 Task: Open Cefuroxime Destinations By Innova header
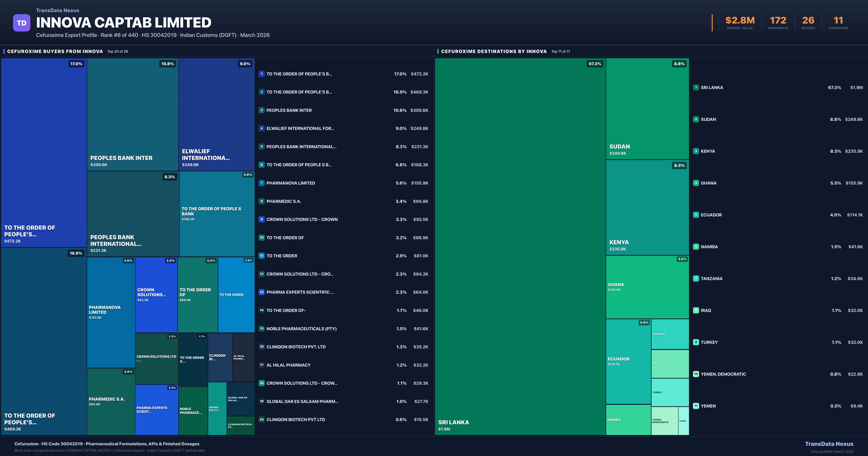click(494, 51)
